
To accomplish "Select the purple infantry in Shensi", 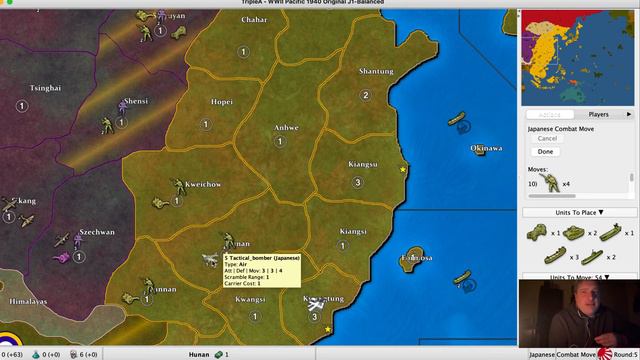I will tap(122, 107).
